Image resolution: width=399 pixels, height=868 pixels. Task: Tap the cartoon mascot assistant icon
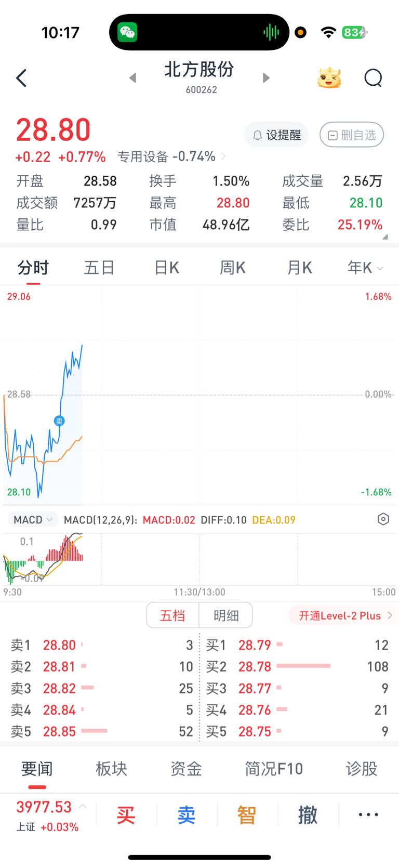tap(329, 78)
